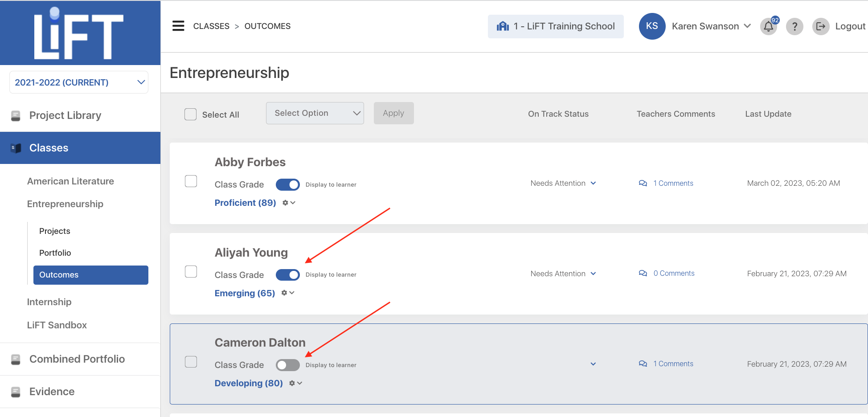Tick the checkbox for Aliyah Young

click(x=191, y=271)
